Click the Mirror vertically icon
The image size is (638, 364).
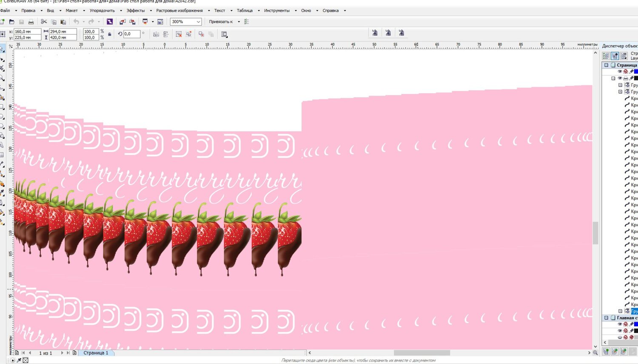(166, 34)
